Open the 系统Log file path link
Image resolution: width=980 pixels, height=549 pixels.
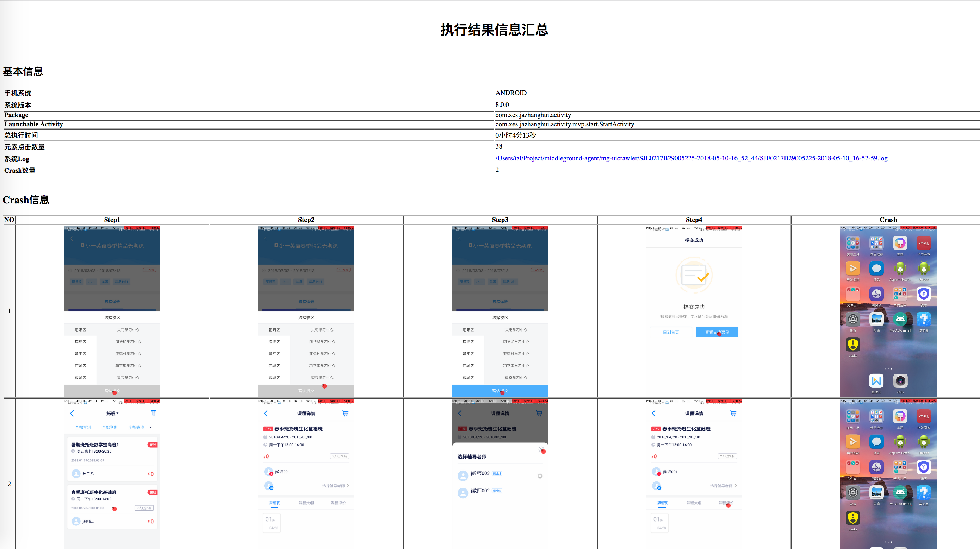[691, 158]
